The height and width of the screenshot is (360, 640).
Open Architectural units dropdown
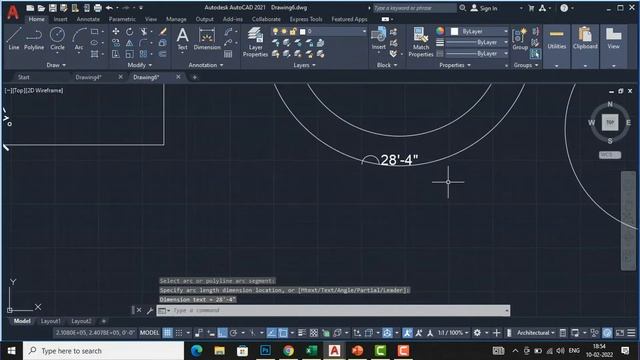point(536,333)
